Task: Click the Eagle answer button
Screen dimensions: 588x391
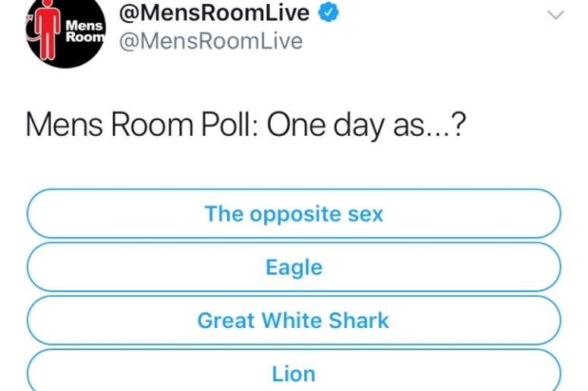Action: pyautogui.click(x=294, y=266)
